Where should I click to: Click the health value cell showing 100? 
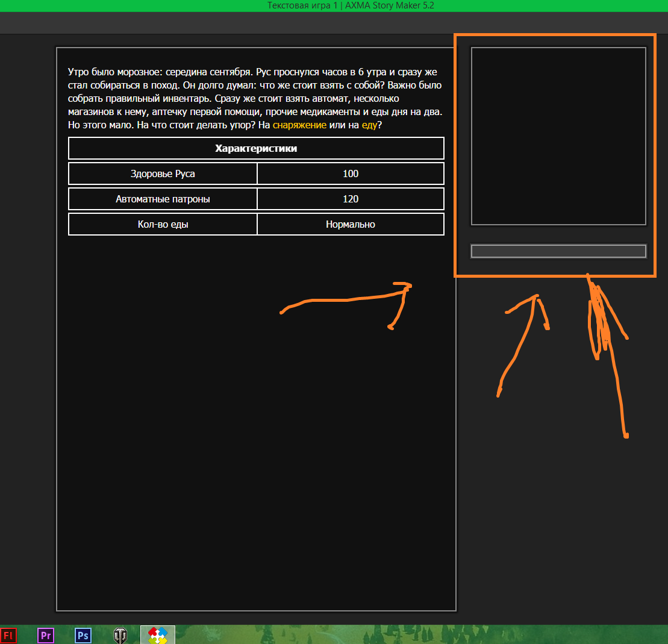(351, 174)
